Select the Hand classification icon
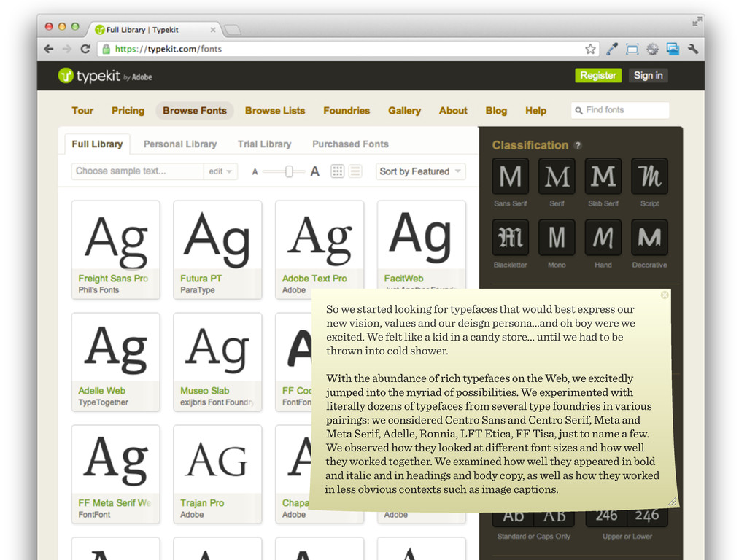 coord(603,237)
